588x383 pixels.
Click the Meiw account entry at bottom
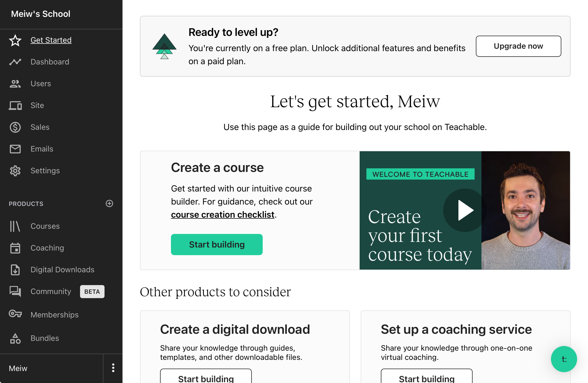[18, 368]
